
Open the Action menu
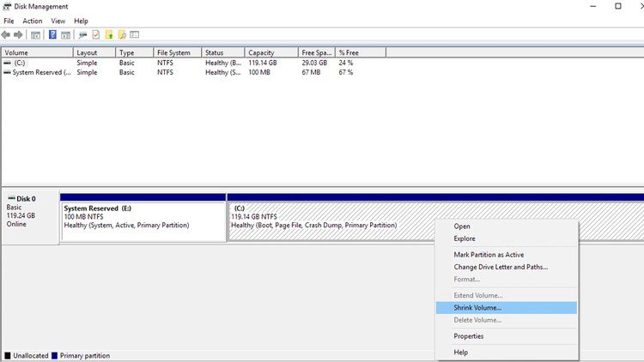coord(33,21)
